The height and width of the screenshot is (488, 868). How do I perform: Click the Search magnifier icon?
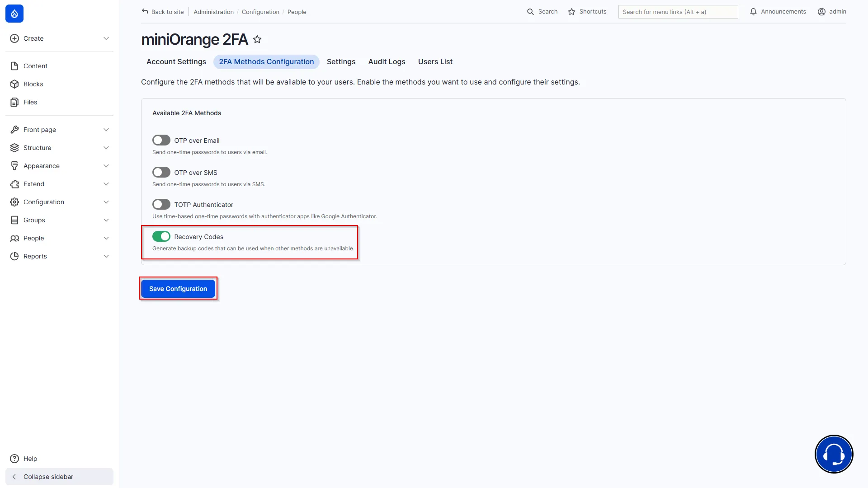click(x=530, y=12)
